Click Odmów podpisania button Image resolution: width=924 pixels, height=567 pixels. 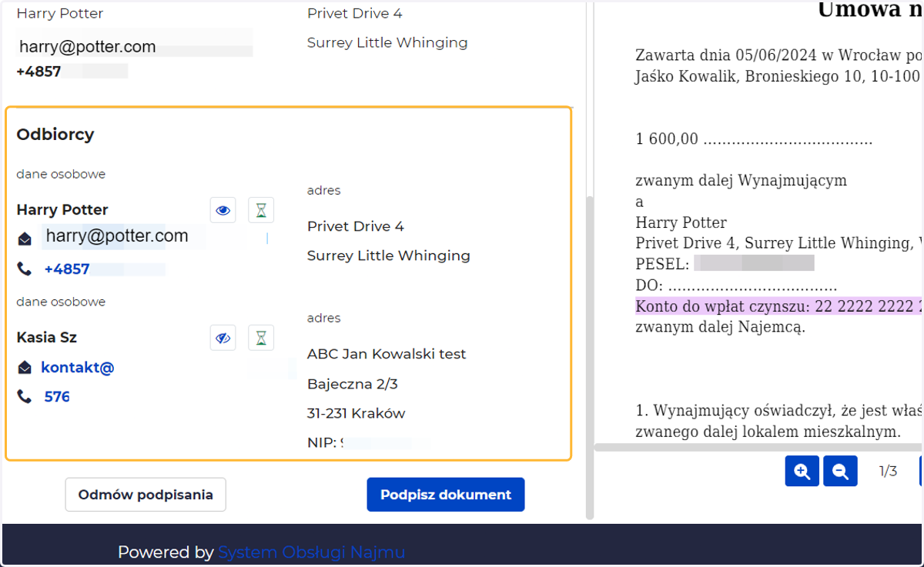click(146, 495)
